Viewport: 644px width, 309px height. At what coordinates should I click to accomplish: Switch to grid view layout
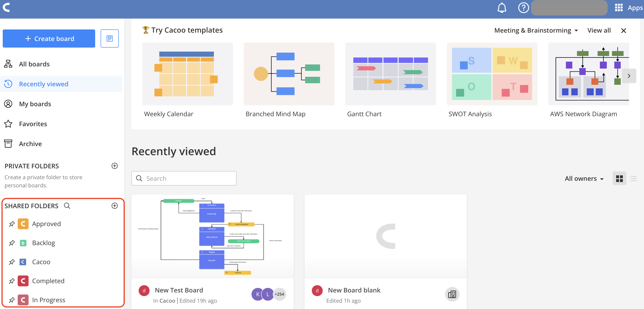[619, 179]
